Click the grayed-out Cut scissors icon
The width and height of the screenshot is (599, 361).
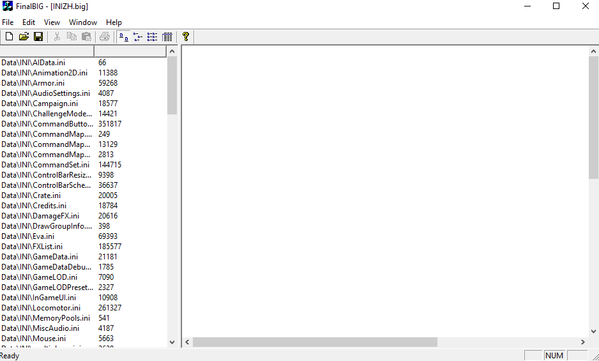tap(57, 37)
